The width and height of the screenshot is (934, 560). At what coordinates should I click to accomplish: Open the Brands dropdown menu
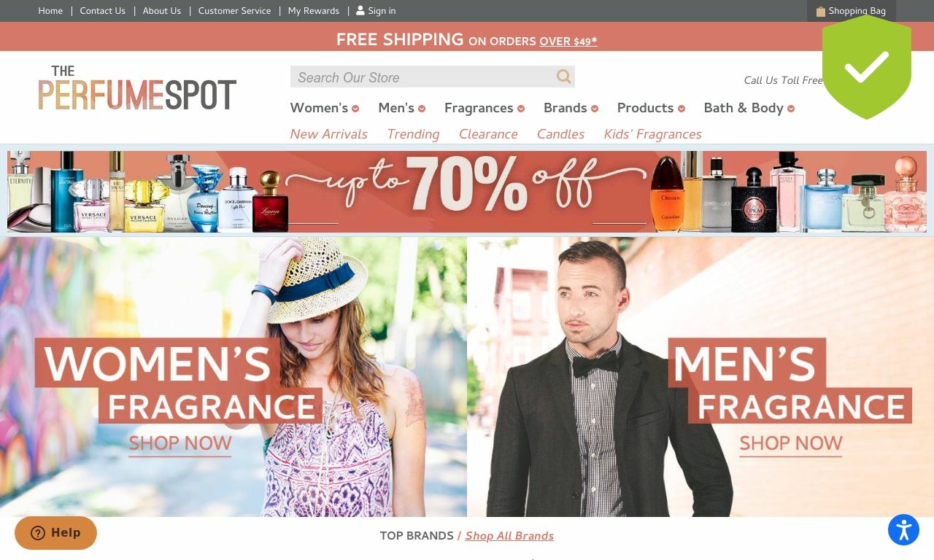click(571, 108)
